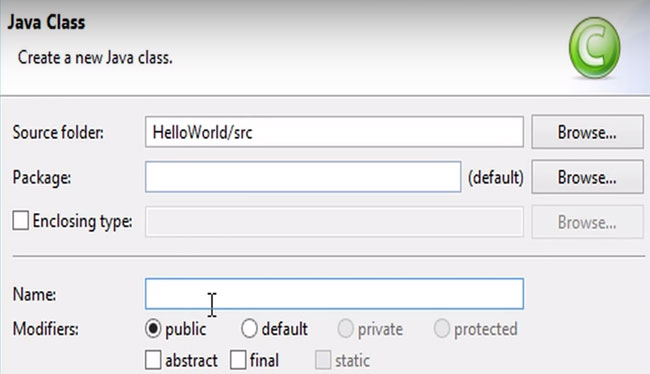
Task: Click the Java Class dialog title
Action: click(46, 22)
